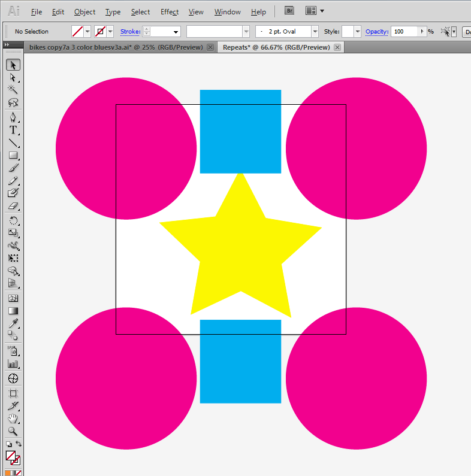Click the Opacity link in control bar
Image resolution: width=471 pixels, height=476 pixels.
click(x=377, y=32)
